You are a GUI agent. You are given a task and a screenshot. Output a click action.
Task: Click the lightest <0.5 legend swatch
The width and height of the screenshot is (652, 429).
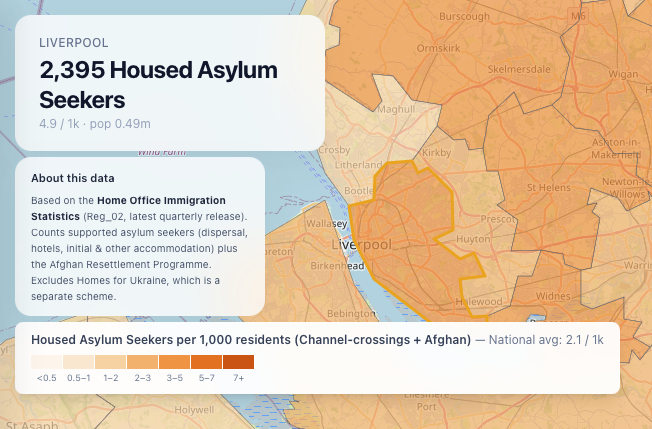click(47, 362)
